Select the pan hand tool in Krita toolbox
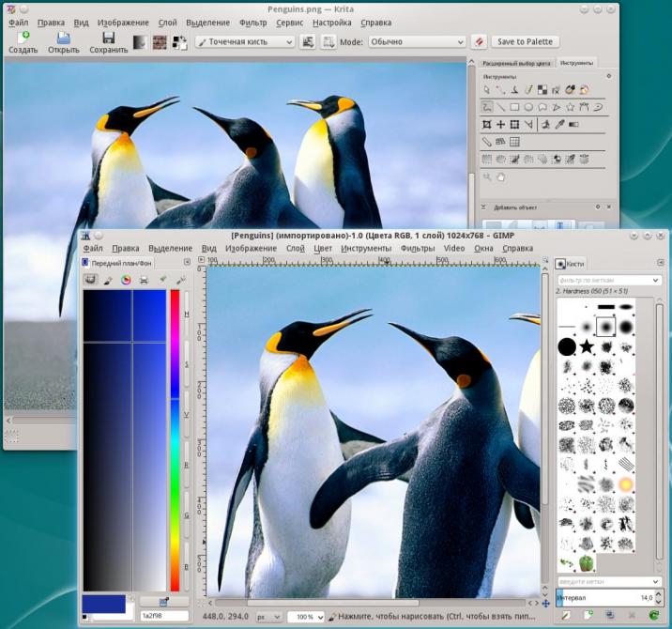The image size is (672, 629). 501,176
